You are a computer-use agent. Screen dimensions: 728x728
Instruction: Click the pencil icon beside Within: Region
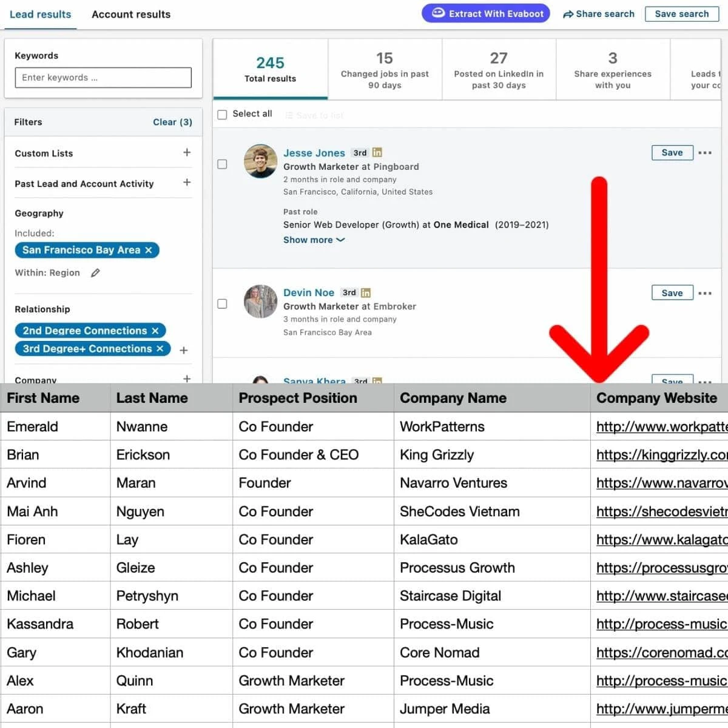click(x=95, y=272)
